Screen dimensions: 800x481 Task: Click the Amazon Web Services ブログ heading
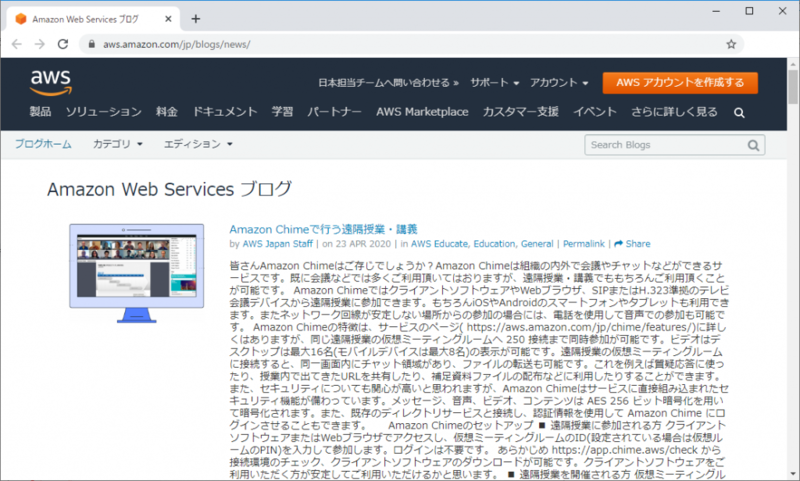169,189
